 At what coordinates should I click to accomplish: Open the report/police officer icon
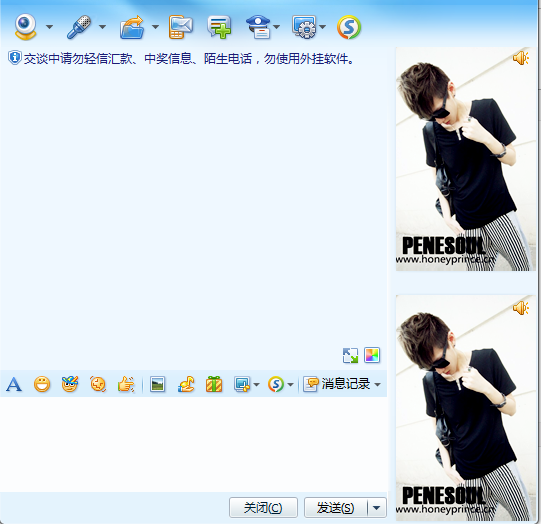pos(258,27)
